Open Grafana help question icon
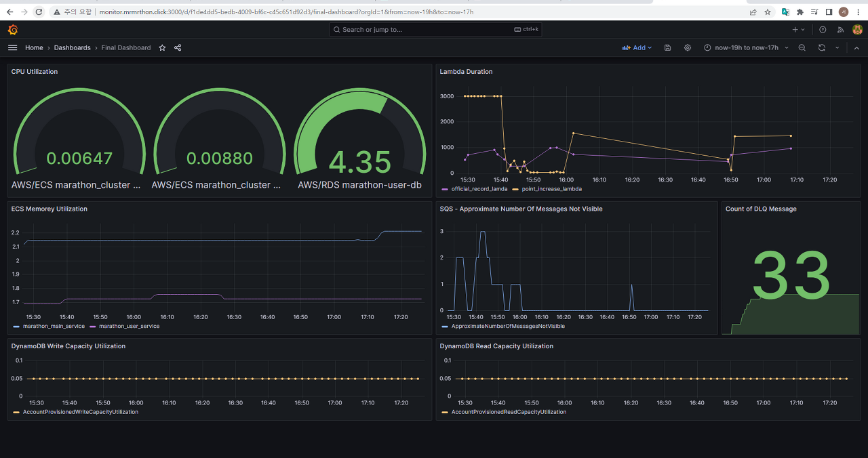This screenshot has height=458, width=868. (823, 30)
